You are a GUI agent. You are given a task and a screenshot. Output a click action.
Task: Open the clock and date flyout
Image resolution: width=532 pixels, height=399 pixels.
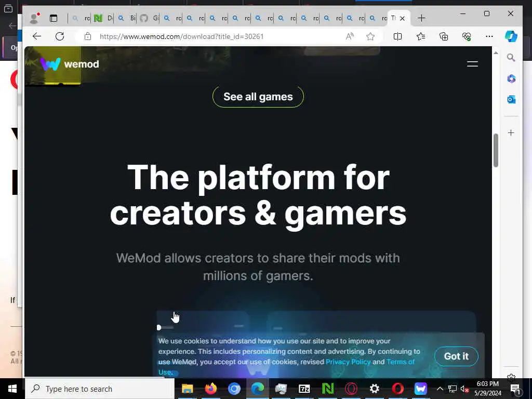coord(487,389)
